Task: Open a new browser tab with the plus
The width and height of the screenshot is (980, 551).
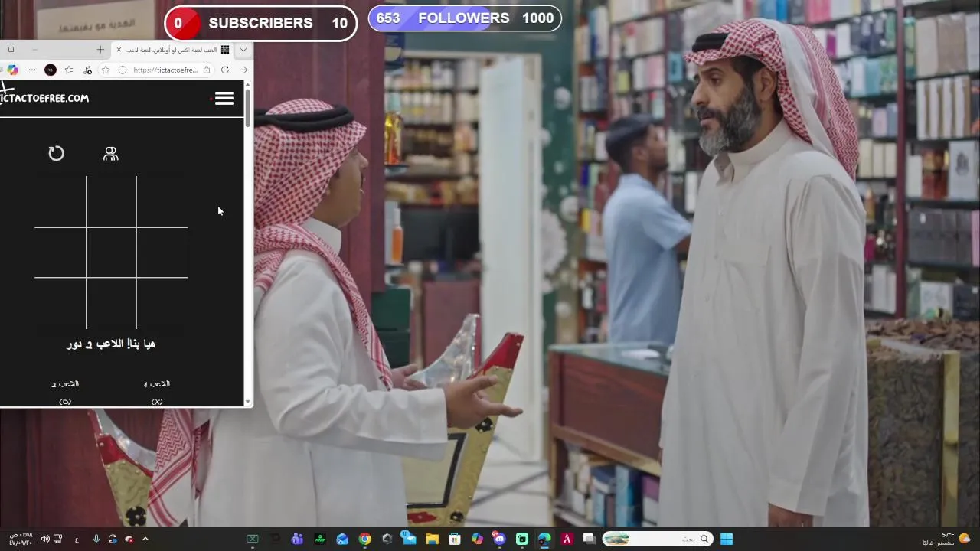Action: coord(100,50)
